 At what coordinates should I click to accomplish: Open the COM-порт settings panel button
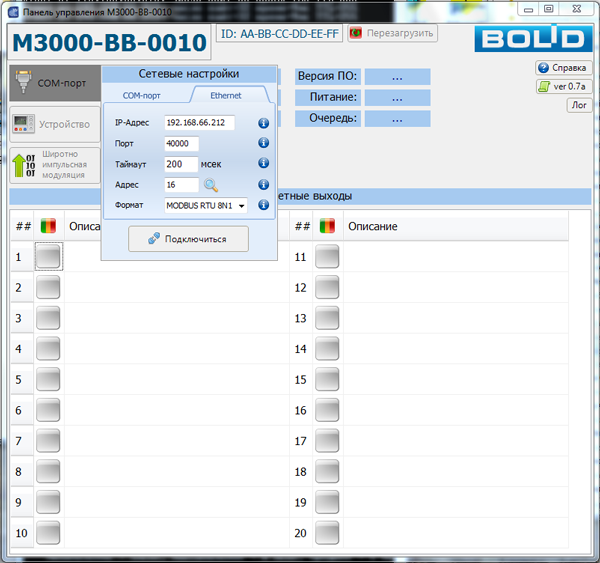(x=55, y=84)
